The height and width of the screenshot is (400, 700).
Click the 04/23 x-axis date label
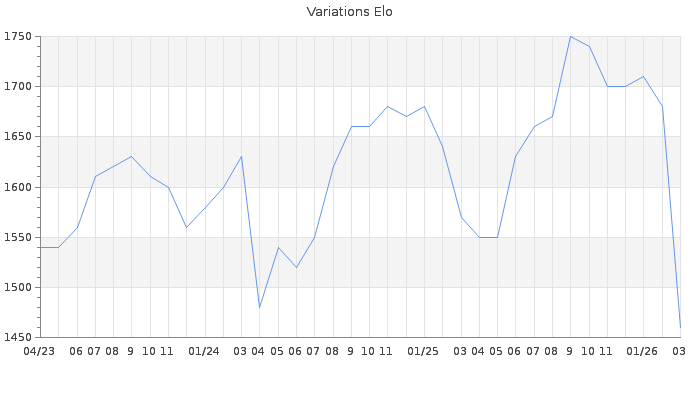tap(39, 351)
